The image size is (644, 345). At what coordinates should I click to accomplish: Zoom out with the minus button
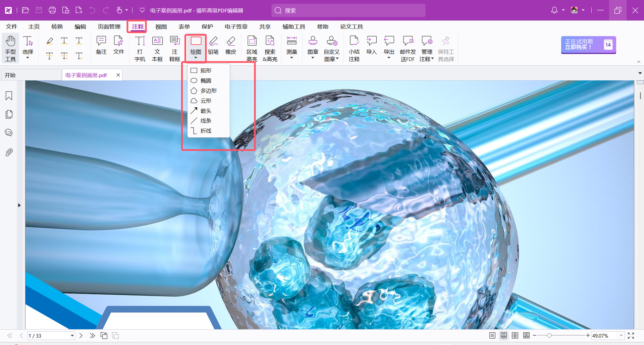click(535, 335)
